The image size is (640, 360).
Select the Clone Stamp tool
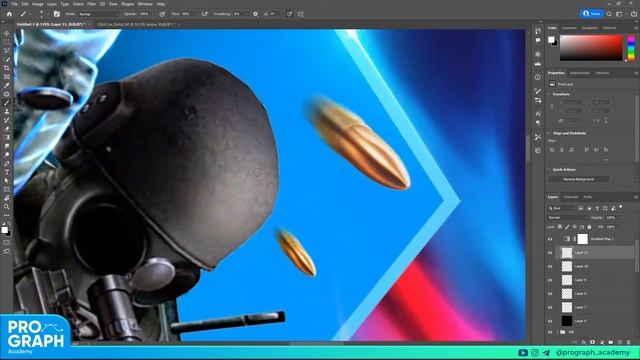pyautogui.click(x=7, y=111)
